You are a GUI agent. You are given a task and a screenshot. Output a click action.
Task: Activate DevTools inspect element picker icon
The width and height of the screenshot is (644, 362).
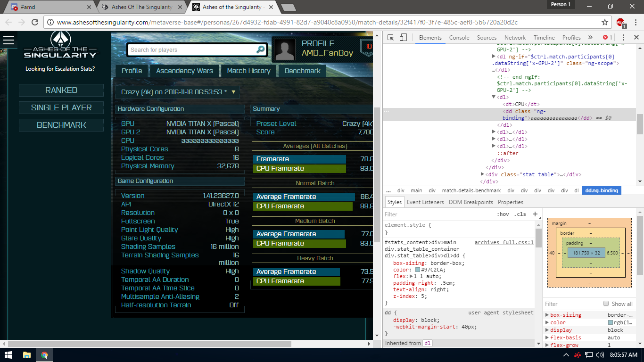[391, 38]
